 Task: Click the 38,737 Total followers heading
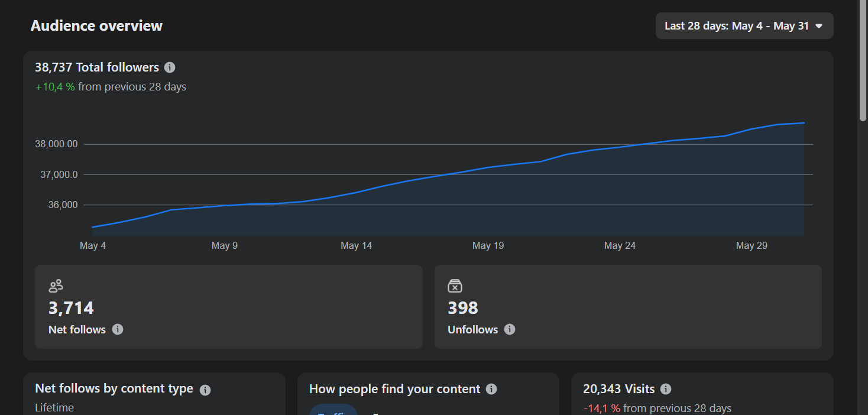(97, 67)
